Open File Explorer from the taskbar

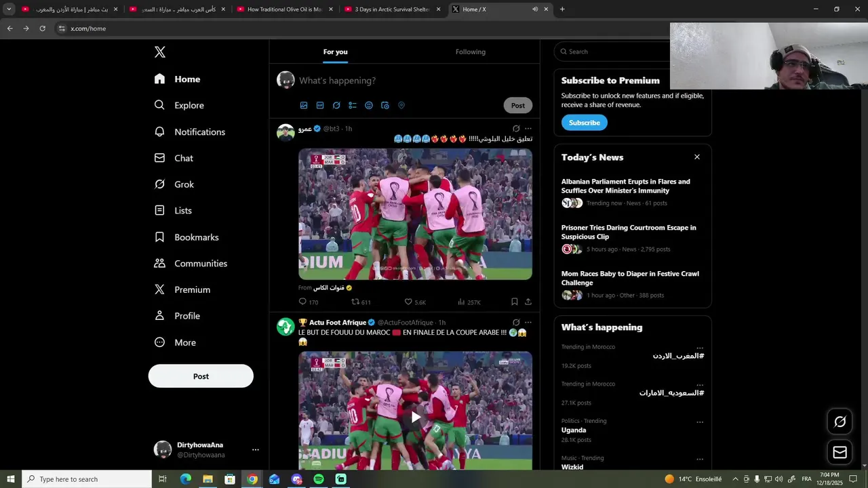[208, 479]
